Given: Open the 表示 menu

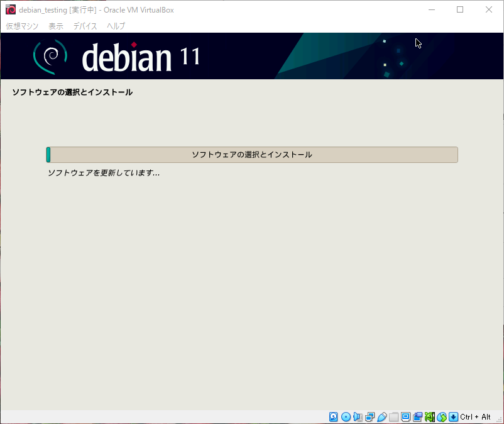Looking at the screenshot, I should click(x=56, y=26).
